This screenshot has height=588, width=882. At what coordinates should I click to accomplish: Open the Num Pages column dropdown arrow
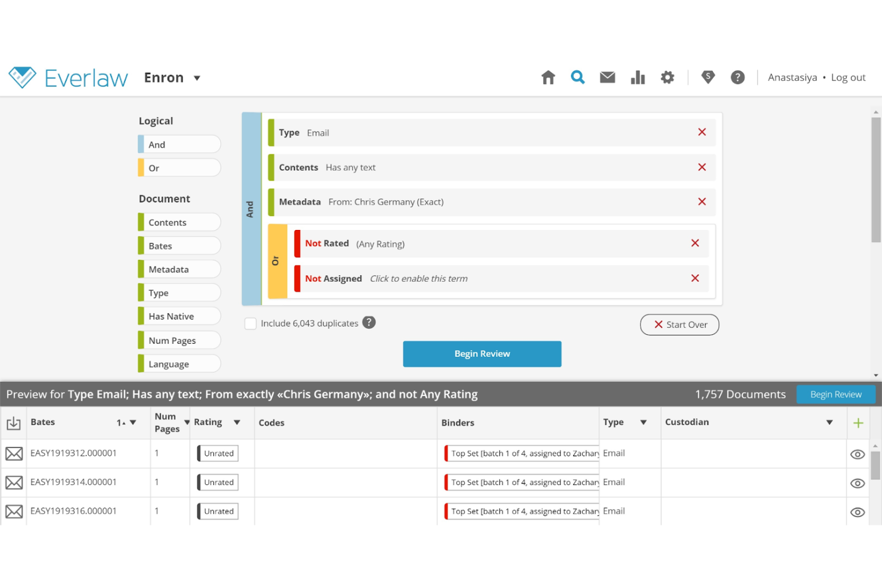coord(187,422)
